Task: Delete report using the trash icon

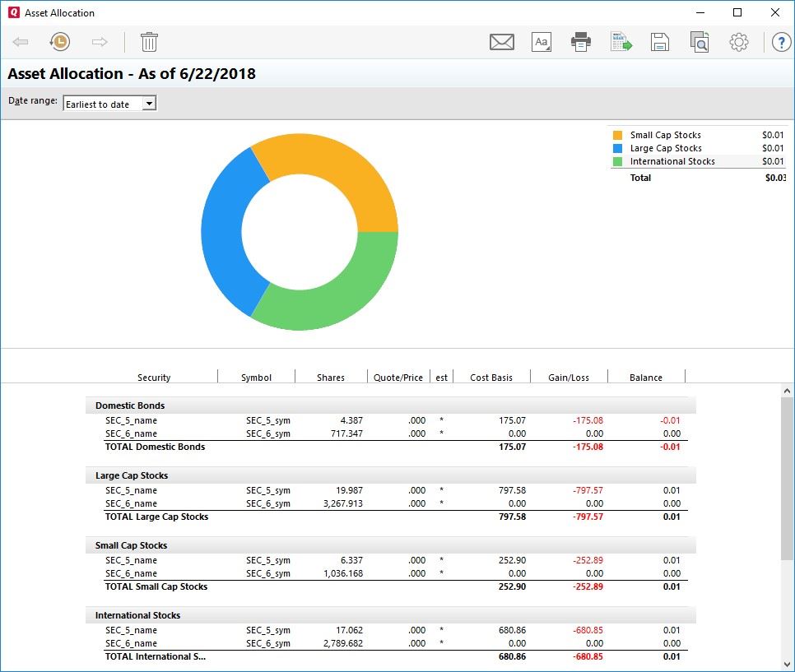Action: coord(149,42)
